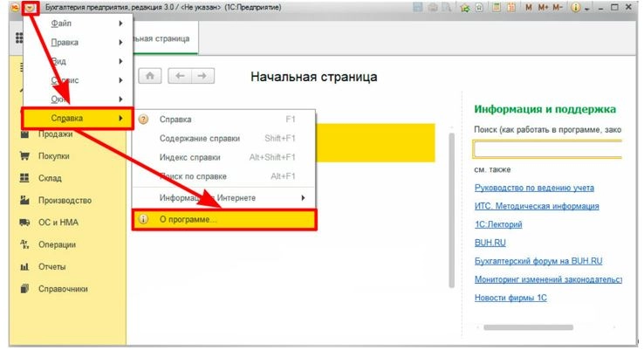The width and height of the screenshot is (644, 350).
Task: Expand the Файл submenu
Action: tap(78, 24)
